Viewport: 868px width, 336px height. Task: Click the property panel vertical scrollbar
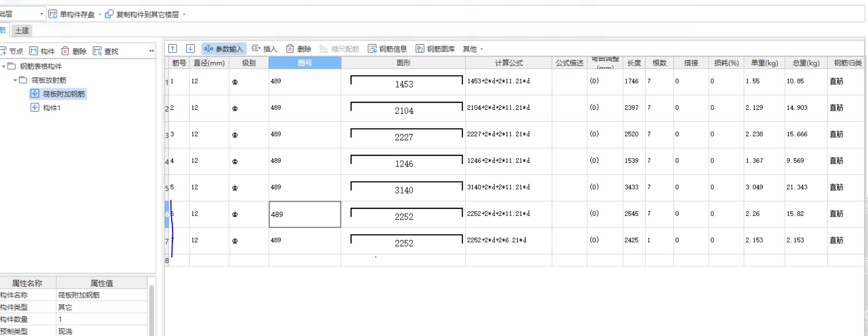(x=151, y=310)
